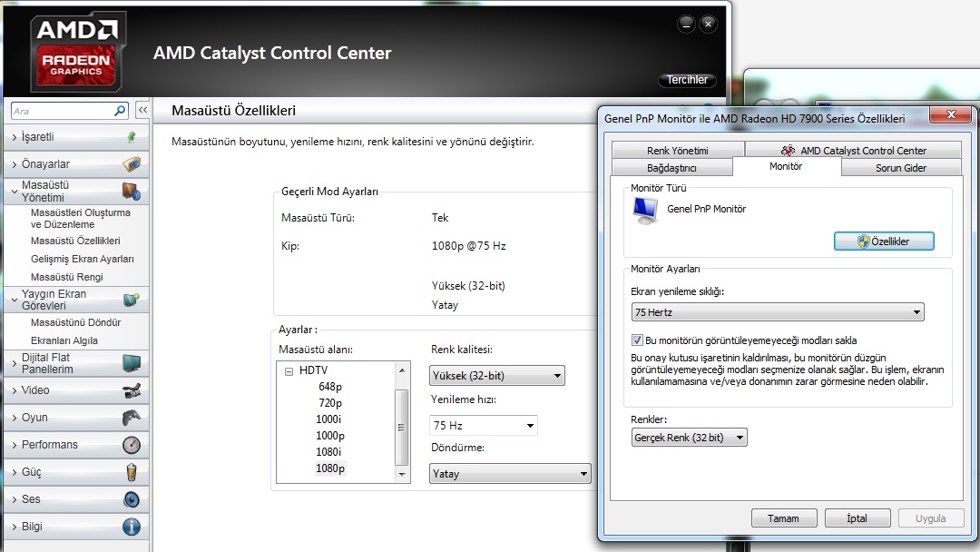Screen dimensions: 980x552
Task: Click the Video camera icon
Action: coord(132,390)
